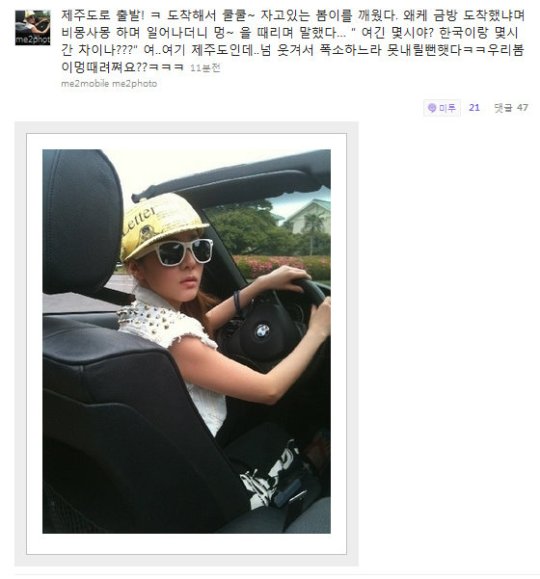Image resolution: width=540 pixels, height=579 pixels.
Task: Click the white sunglasses in the photo
Action: (x=184, y=252)
